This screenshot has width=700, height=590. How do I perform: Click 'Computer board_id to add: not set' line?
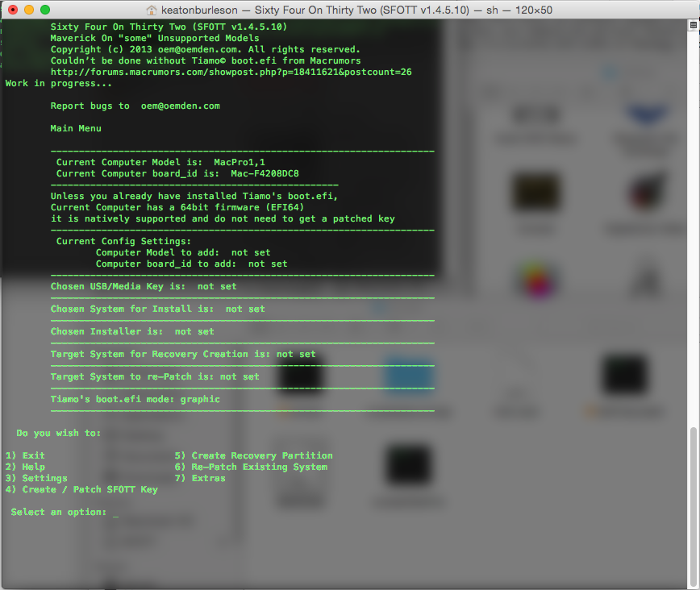191,264
